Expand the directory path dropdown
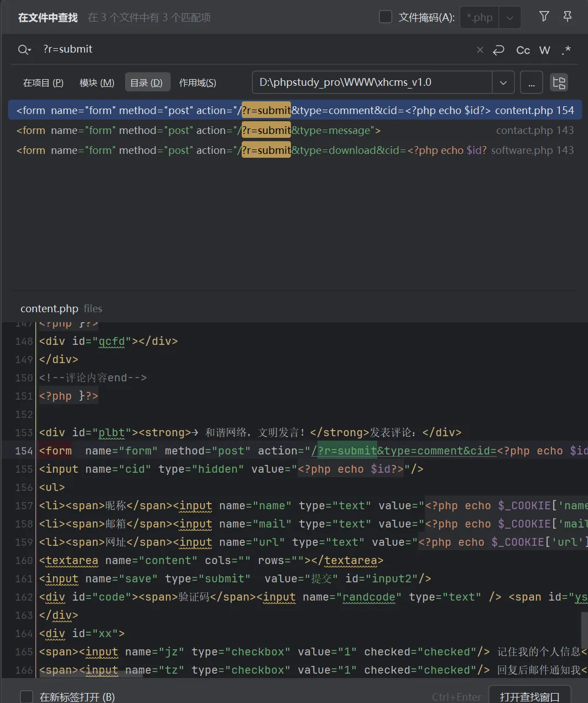The height and width of the screenshot is (703, 588). 503,82
